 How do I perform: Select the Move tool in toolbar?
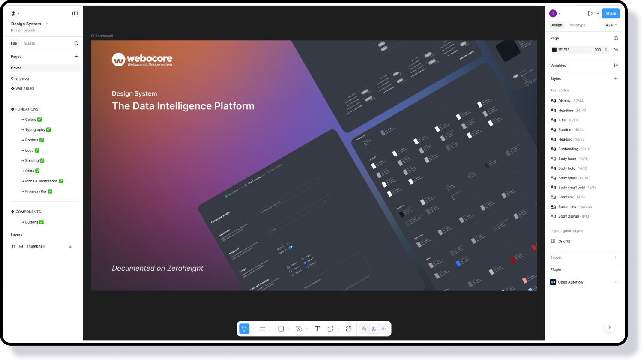tap(244, 329)
